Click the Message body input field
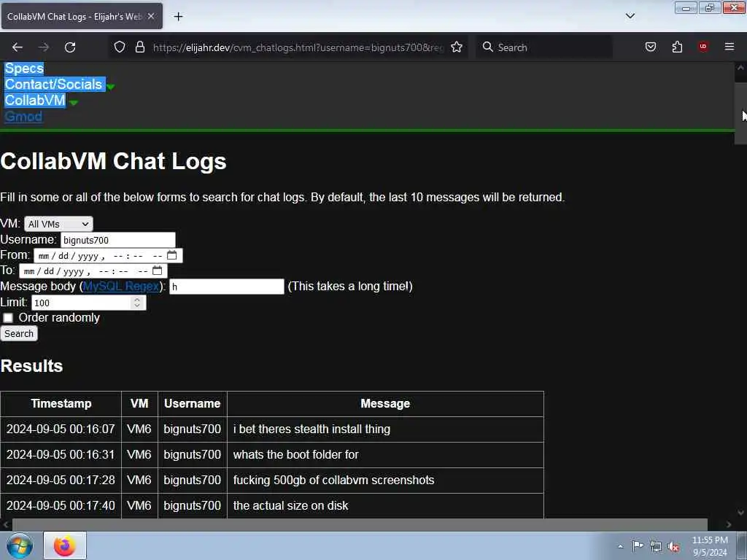 point(227,287)
